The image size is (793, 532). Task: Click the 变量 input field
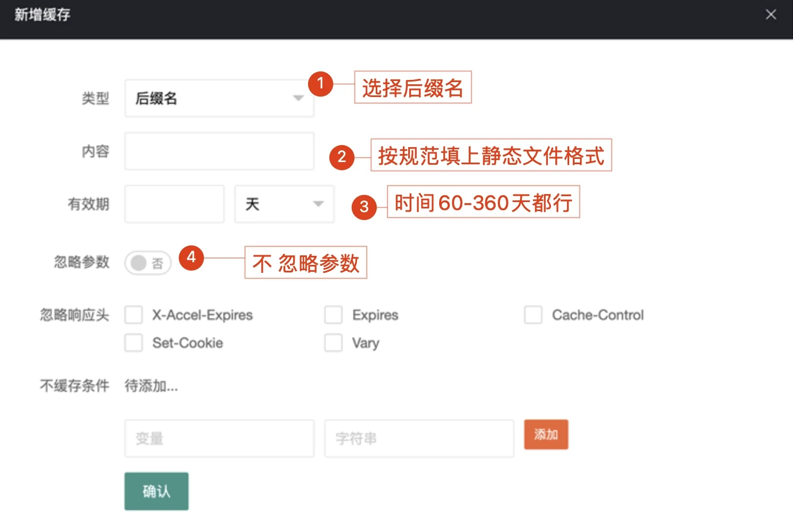(219, 438)
